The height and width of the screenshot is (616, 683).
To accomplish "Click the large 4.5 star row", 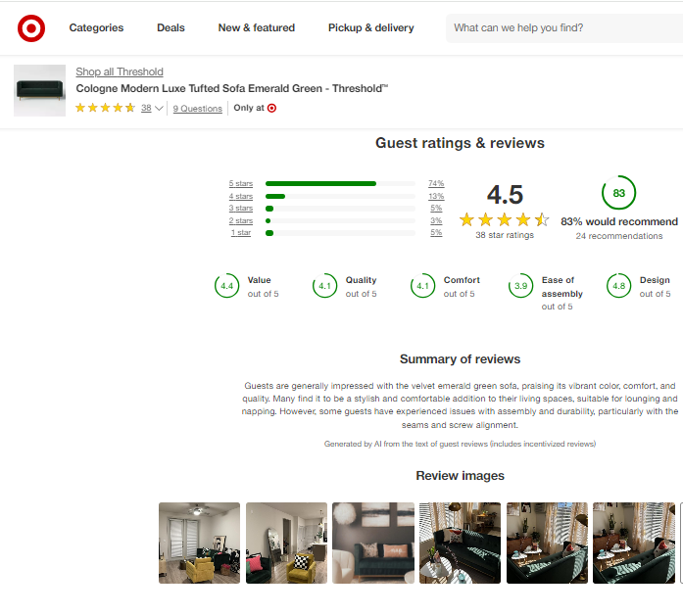I will [504, 219].
